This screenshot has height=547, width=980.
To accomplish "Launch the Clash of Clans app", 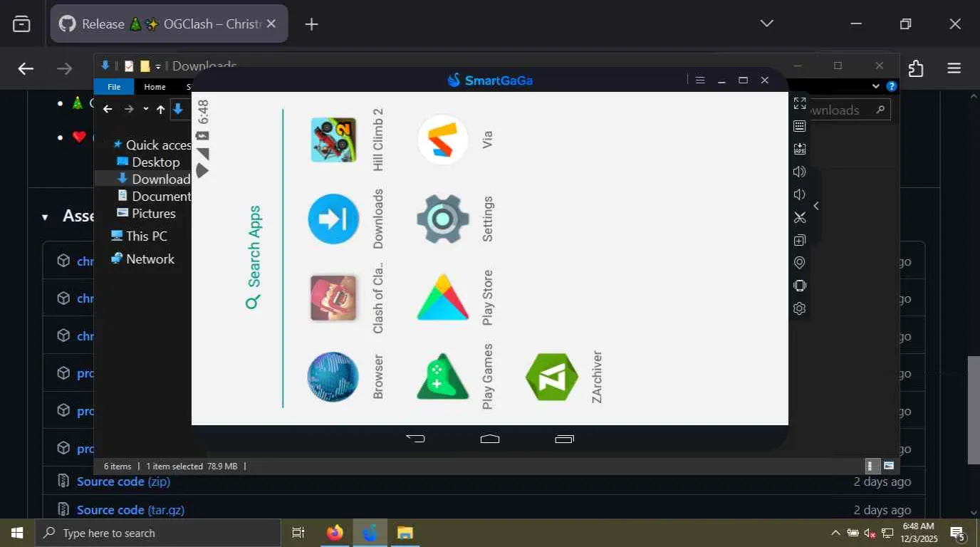I will tap(334, 297).
